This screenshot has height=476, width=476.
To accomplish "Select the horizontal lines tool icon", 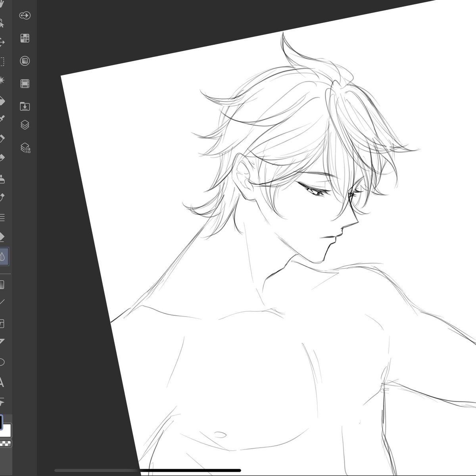I will [x=2, y=217].
